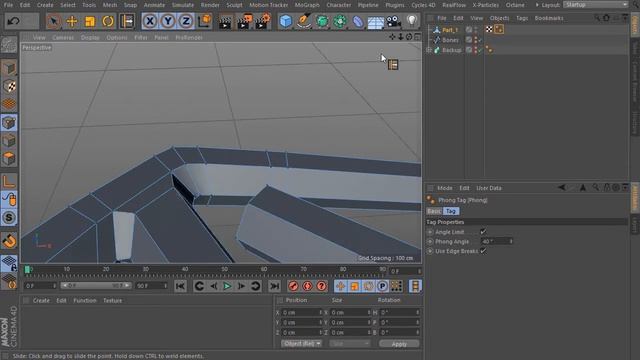
Task: Click the magnet Enable Snap icon
Action: tap(9, 241)
